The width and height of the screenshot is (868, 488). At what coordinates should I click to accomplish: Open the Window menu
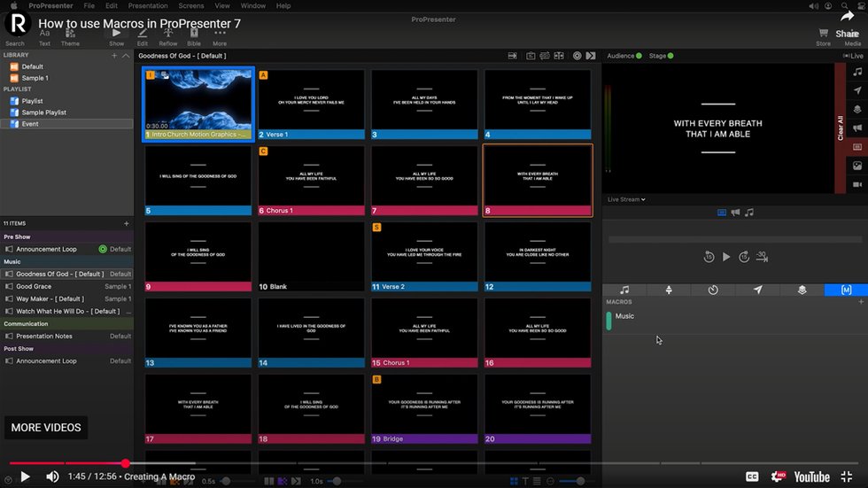253,5
